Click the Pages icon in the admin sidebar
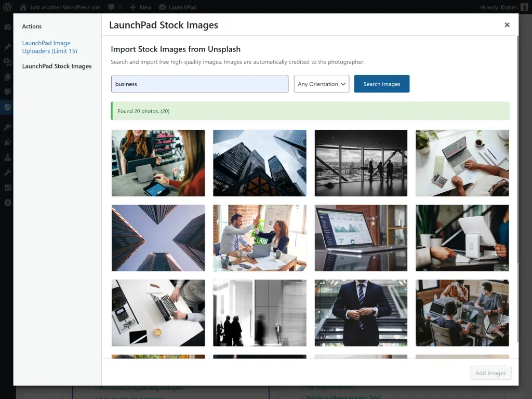 pyautogui.click(x=7, y=76)
